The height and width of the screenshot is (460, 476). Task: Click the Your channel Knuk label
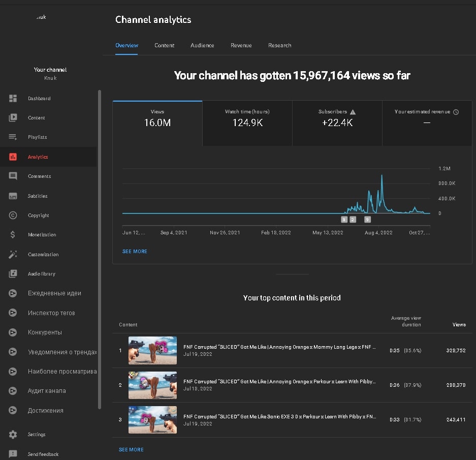50,74
